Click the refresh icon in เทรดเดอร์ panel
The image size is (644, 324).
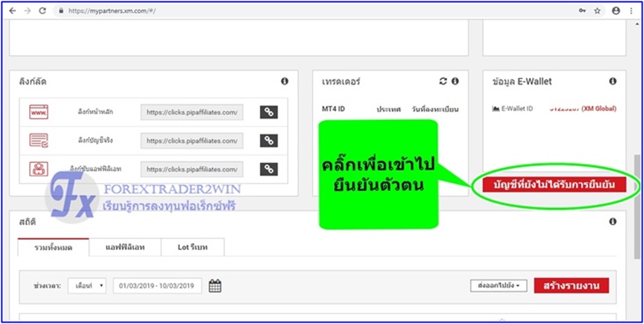tap(443, 82)
